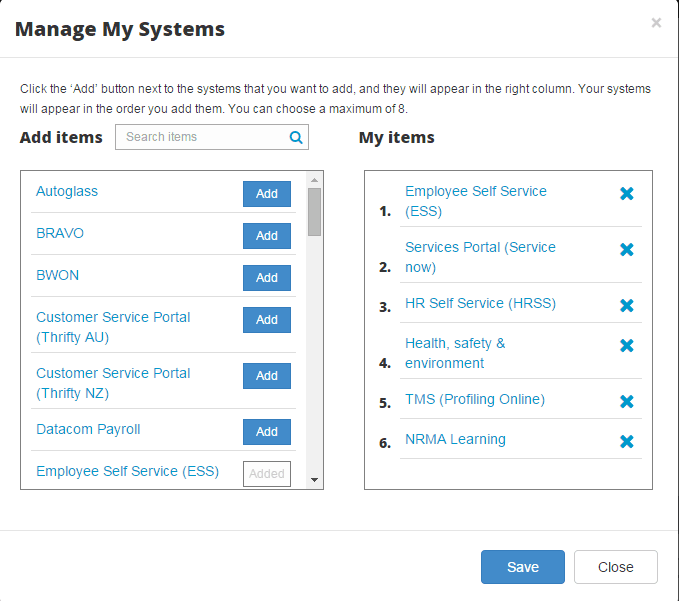
Task: Remove Employee Self Service (ESS) from My items
Action: [627, 194]
